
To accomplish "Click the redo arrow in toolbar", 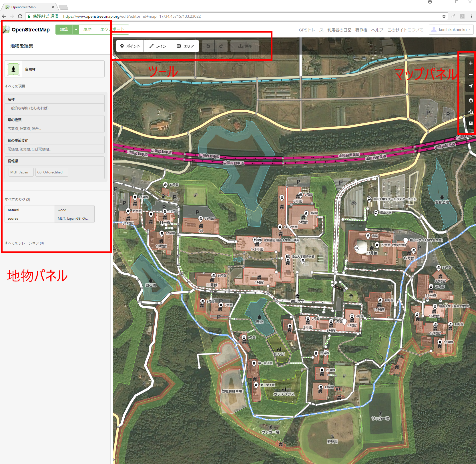I will click(x=221, y=46).
